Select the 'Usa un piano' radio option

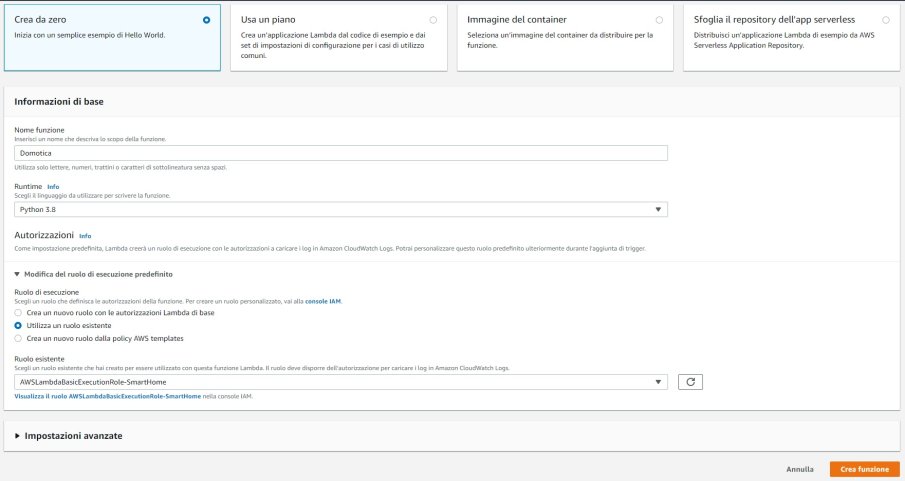(432, 20)
